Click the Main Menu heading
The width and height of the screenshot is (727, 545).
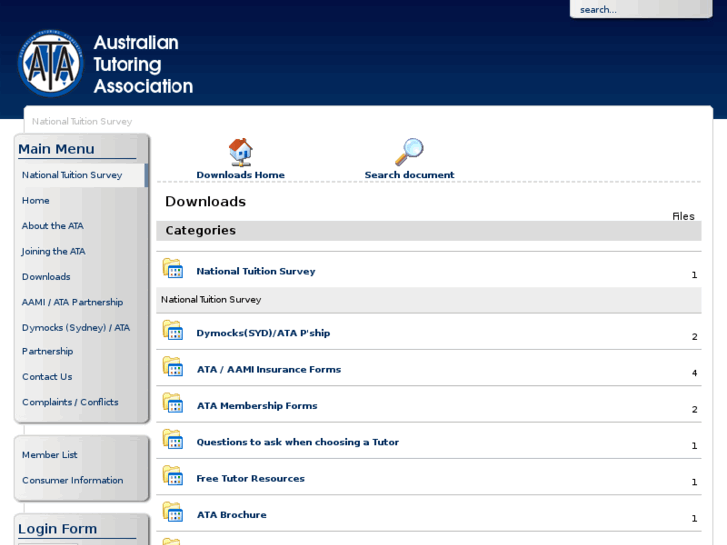(x=56, y=149)
